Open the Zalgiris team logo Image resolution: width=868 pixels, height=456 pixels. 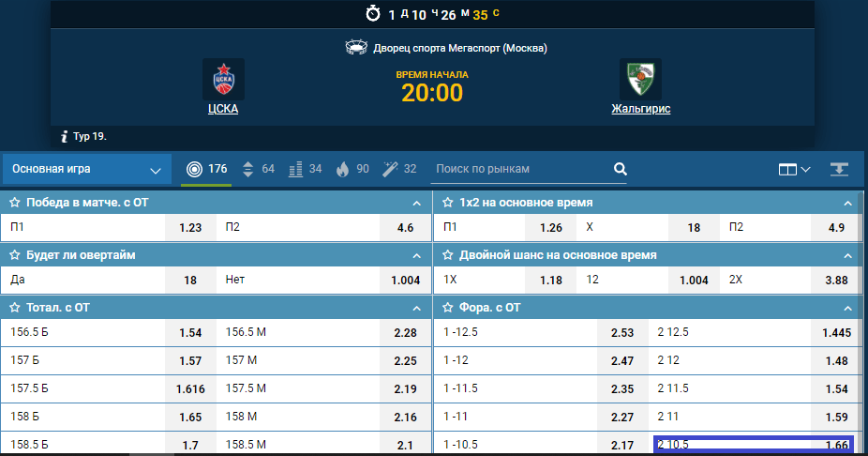640,79
